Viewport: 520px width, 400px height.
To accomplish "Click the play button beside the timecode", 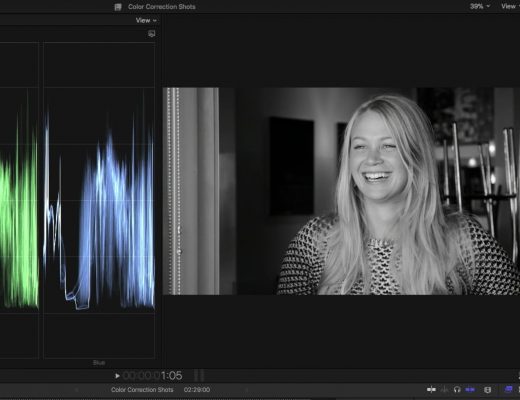I will pos(117,376).
